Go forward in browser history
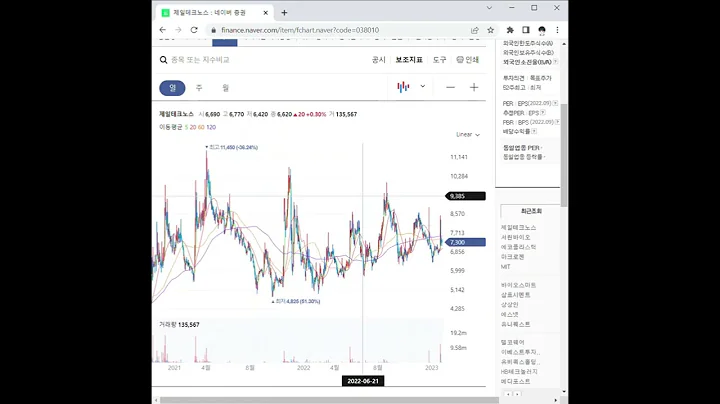720x404 pixels. coord(178,30)
